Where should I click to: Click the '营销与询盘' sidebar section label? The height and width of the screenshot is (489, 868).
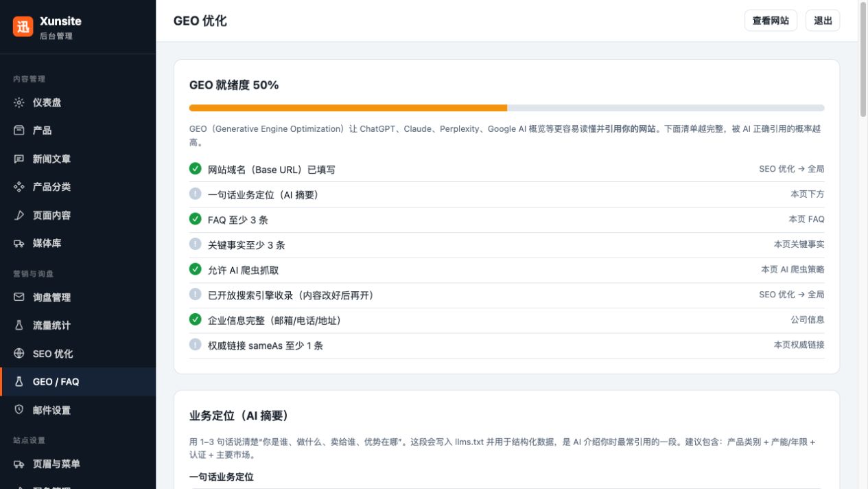click(33, 273)
